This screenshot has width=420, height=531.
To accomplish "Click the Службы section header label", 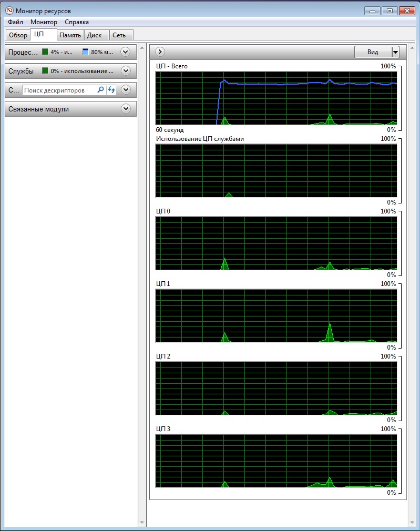I will (21, 71).
